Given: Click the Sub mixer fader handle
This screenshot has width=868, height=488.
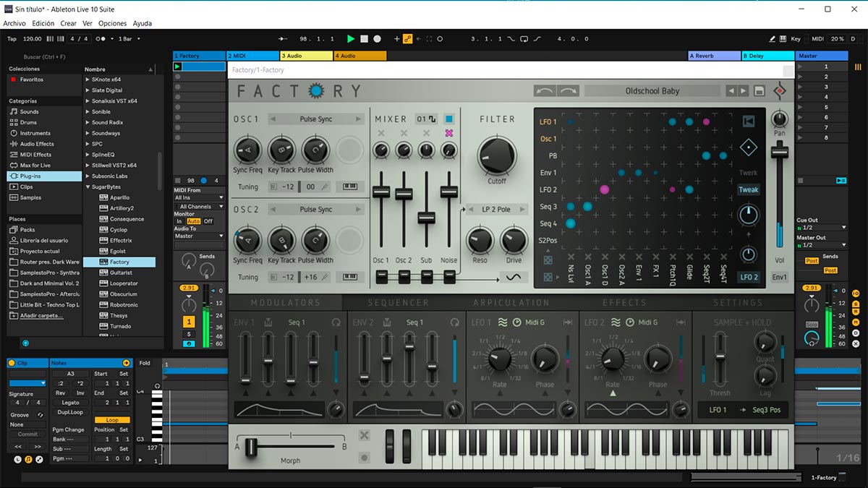Looking at the screenshot, I should pyautogui.click(x=427, y=218).
